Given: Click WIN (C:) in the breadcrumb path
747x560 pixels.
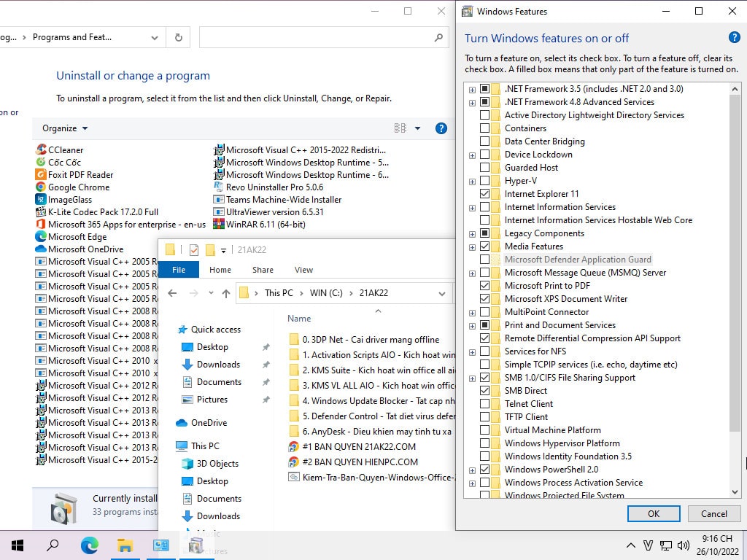Looking at the screenshot, I should click(326, 293).
